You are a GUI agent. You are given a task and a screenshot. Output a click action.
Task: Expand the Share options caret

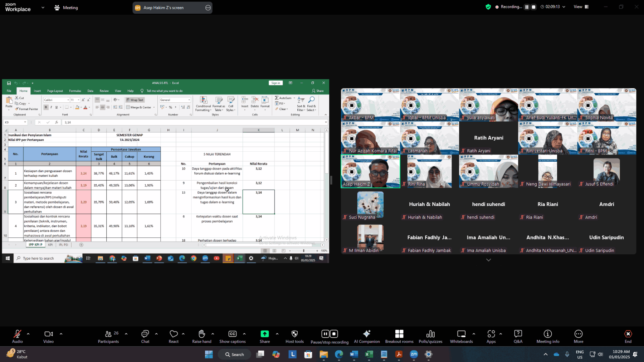point(277,334)
